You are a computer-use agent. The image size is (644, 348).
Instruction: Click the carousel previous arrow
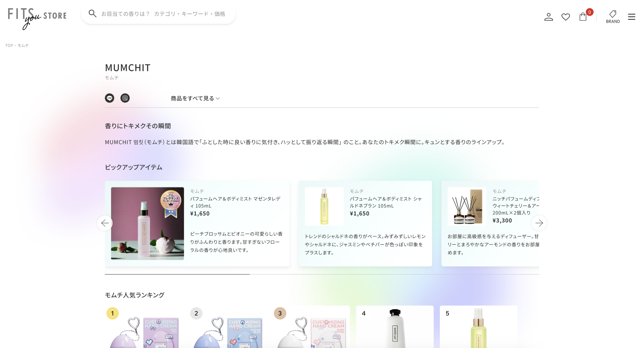(105, 223)
